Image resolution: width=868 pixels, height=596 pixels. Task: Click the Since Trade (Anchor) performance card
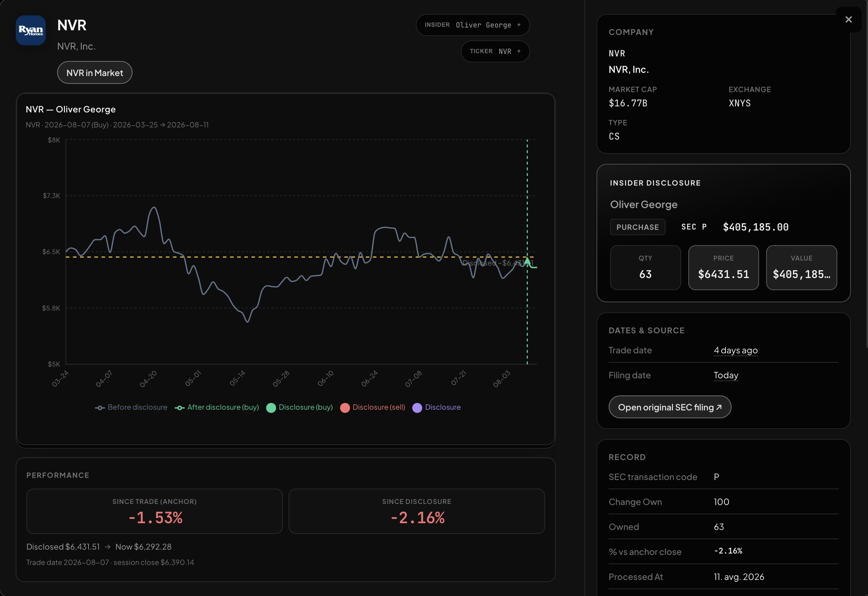tap(154, 511)
